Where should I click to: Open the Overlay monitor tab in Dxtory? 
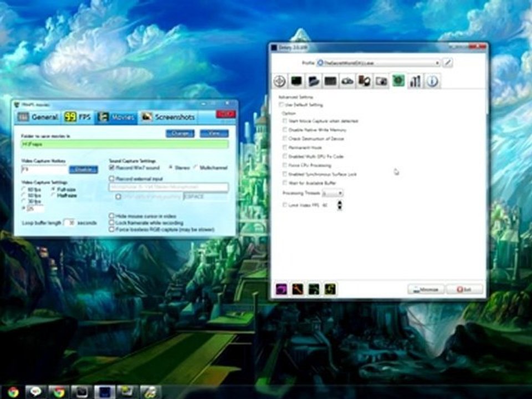pyautogui.click(x=296, y=81)
